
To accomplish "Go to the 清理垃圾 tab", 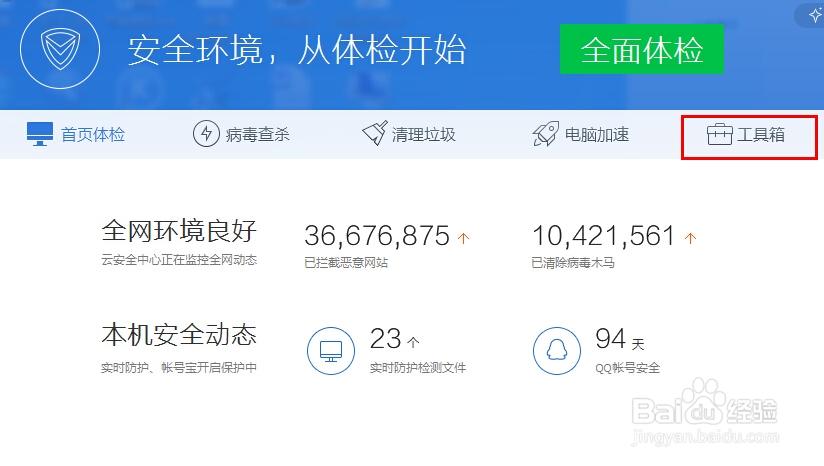I will 409,134.
